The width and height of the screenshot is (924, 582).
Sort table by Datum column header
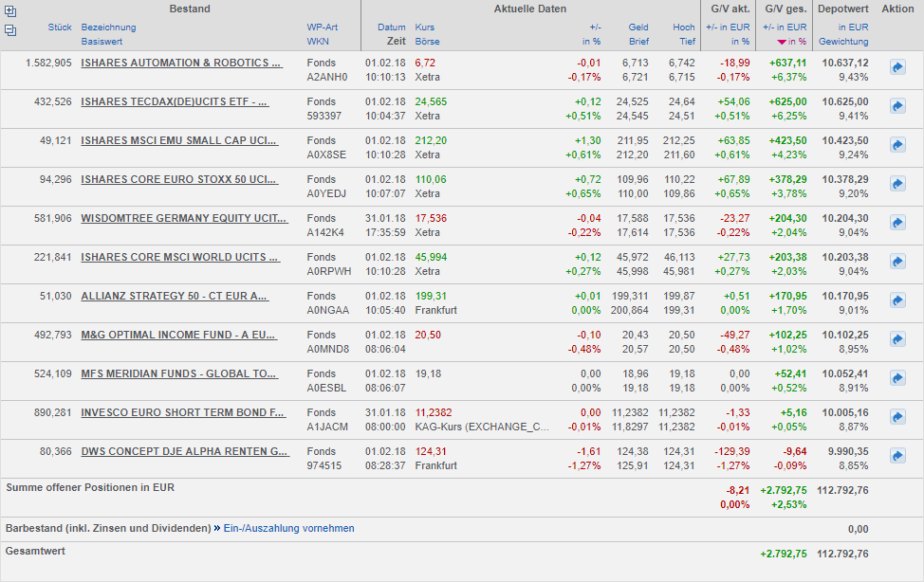point(391,27)
